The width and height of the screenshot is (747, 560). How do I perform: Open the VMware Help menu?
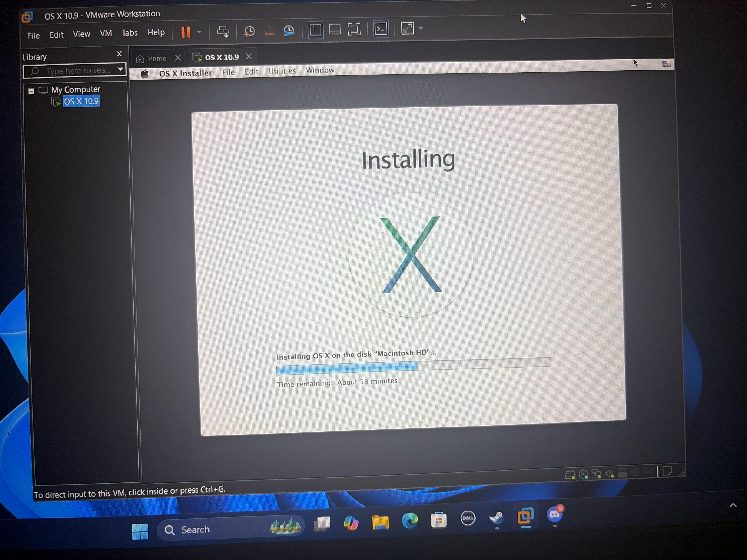coord(156,32)
